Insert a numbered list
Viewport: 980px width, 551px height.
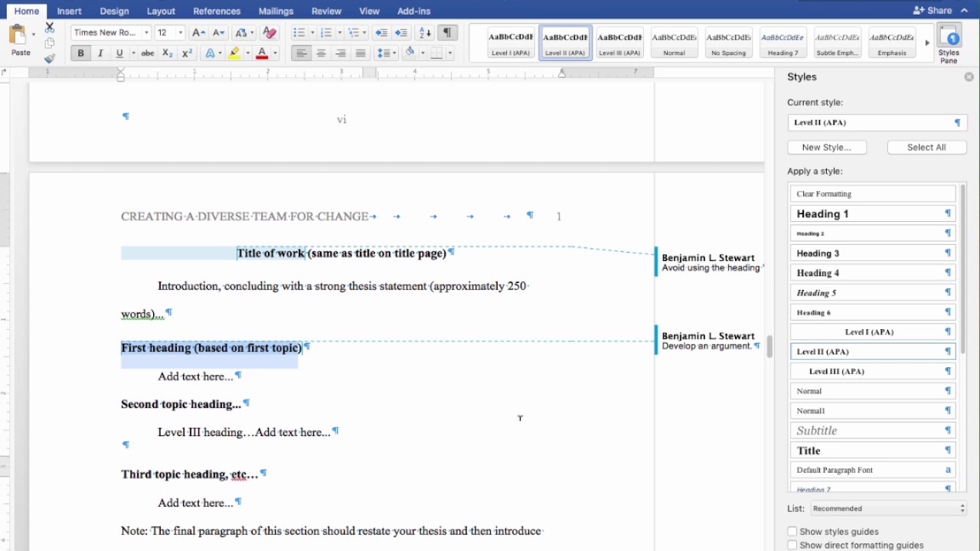point(326,33)
